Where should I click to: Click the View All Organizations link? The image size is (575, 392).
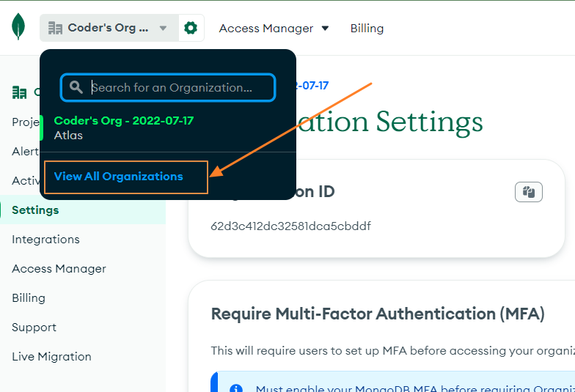click(119, 176)
